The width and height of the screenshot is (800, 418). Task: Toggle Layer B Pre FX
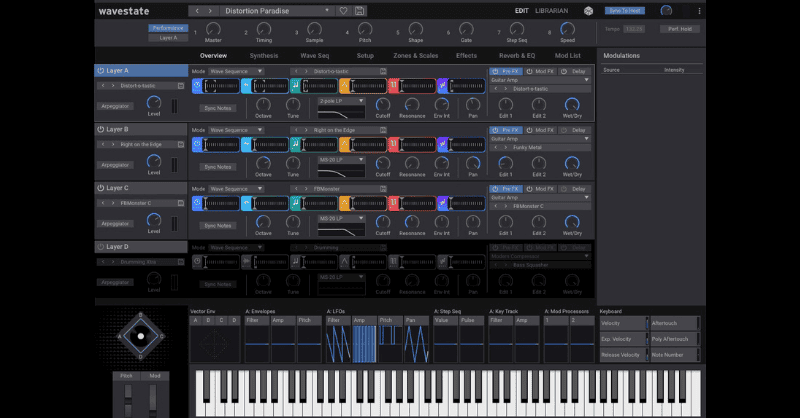(x=506, y=130)
